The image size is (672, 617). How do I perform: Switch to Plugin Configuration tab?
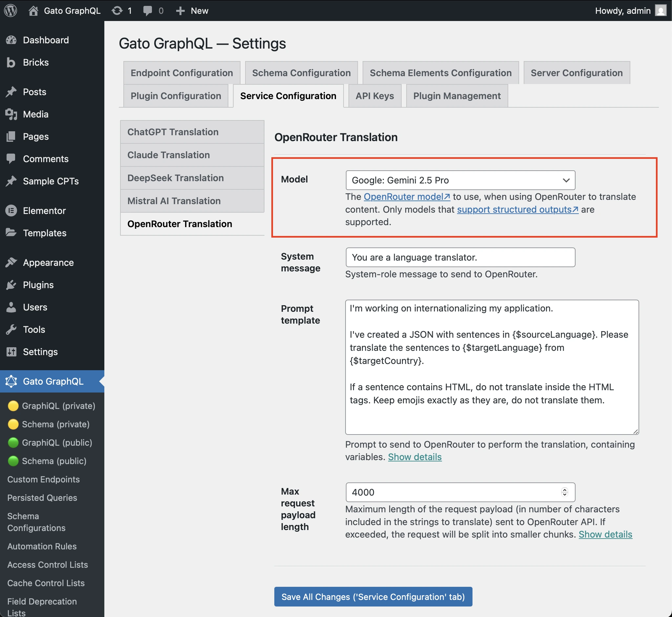pos(176,96)
